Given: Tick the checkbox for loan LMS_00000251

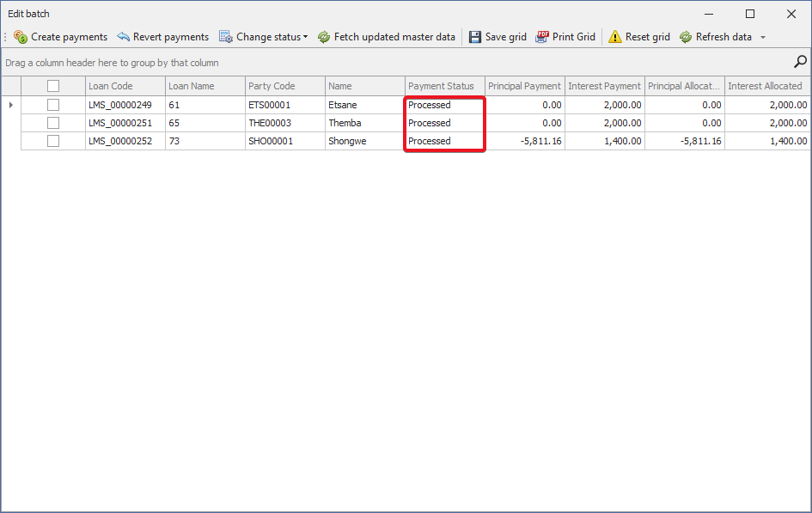Looking at the screenshot, I should tap(53, 123).
